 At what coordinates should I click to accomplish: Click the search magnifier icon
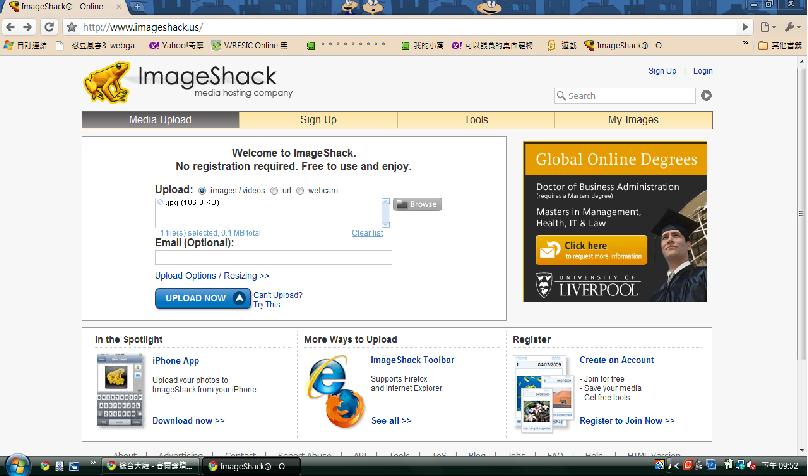point(561,95)
